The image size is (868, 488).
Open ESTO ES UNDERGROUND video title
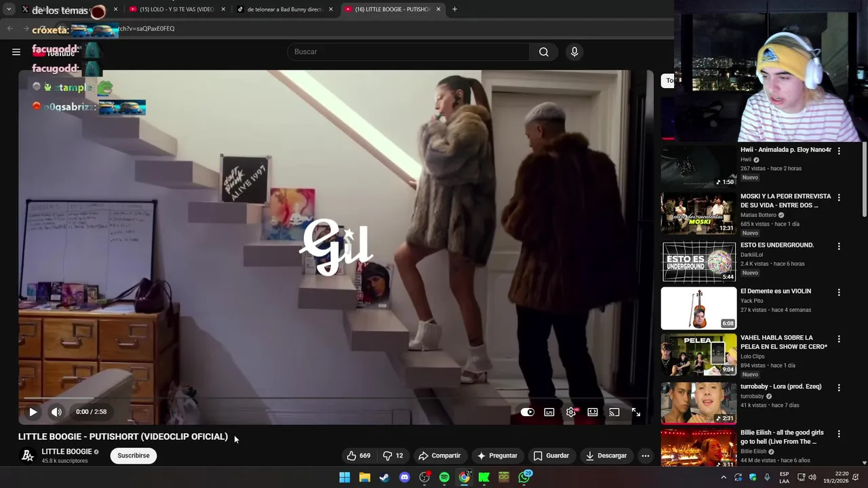pyautogui.click(x=777, y=245)
